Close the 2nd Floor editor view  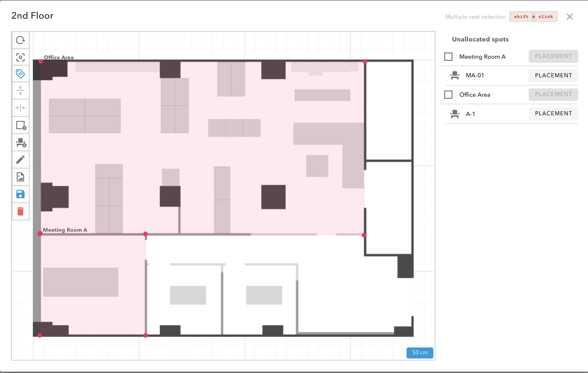(x=569, y=17)
